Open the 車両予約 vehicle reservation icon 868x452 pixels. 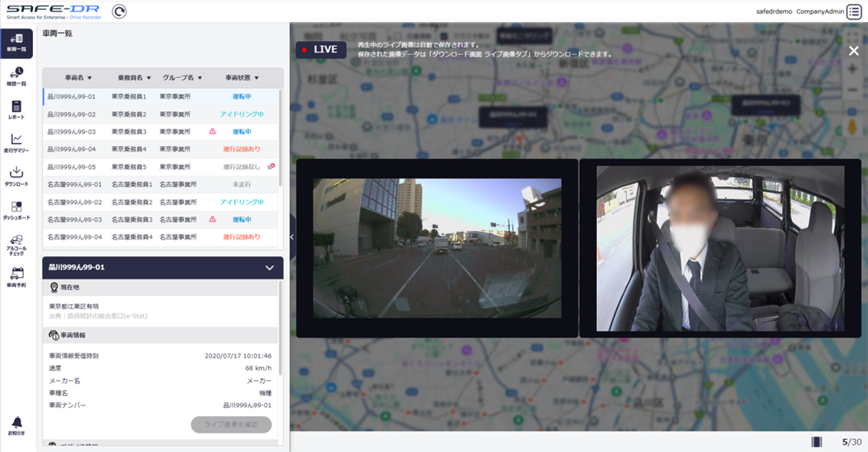[x=18, y=276]
